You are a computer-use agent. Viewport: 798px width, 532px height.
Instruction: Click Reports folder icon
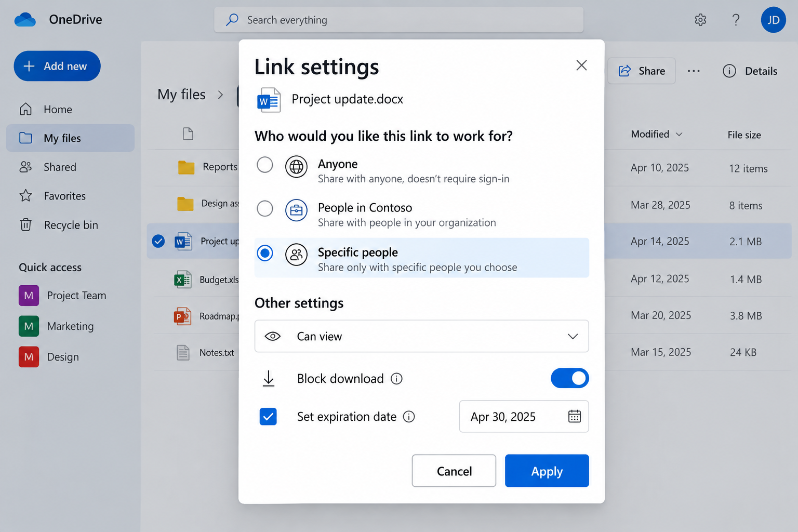186,167
